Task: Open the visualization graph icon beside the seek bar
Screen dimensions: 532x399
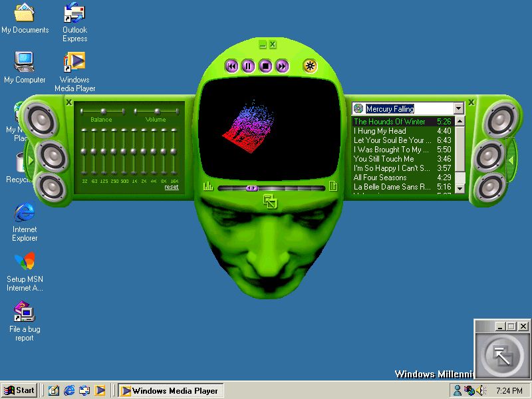Action: [208, 188]
